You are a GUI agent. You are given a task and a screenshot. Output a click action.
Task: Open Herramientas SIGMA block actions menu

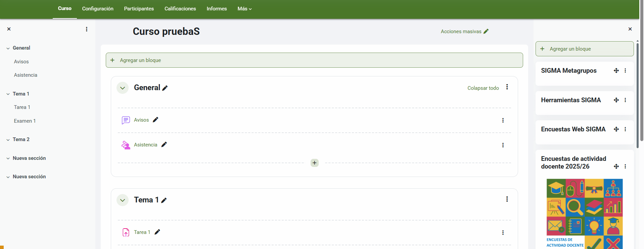625,100
